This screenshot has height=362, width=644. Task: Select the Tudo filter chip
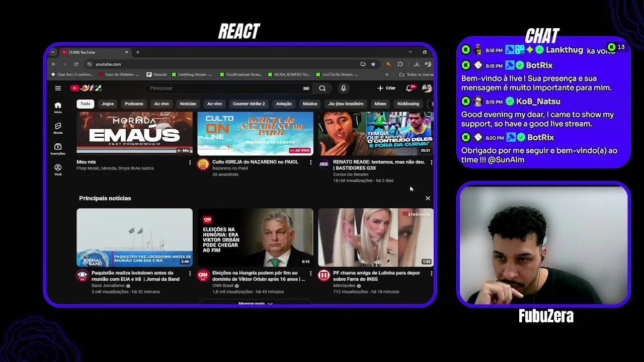coord(86,104)
